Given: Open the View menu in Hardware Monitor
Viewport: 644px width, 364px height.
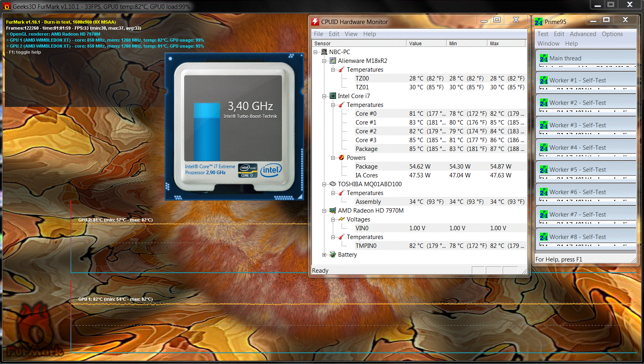Looking at the screenshot, I should point(351,34).
